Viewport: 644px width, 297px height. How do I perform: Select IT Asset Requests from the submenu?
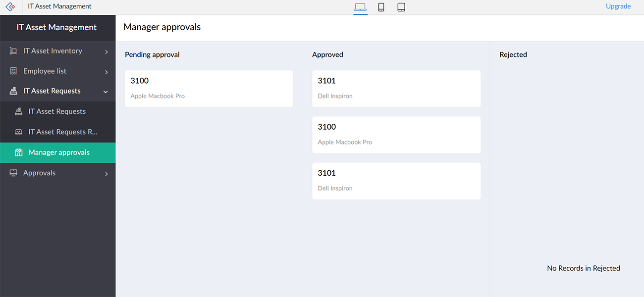coord(57,111)
